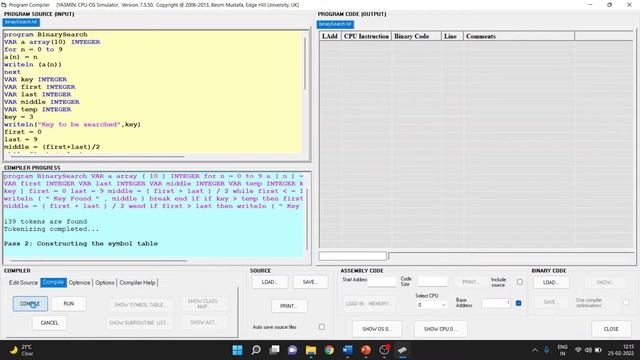Click the source line "key = 3"
The width and height of the screenshot is (640, 360).
click(19, 117)
